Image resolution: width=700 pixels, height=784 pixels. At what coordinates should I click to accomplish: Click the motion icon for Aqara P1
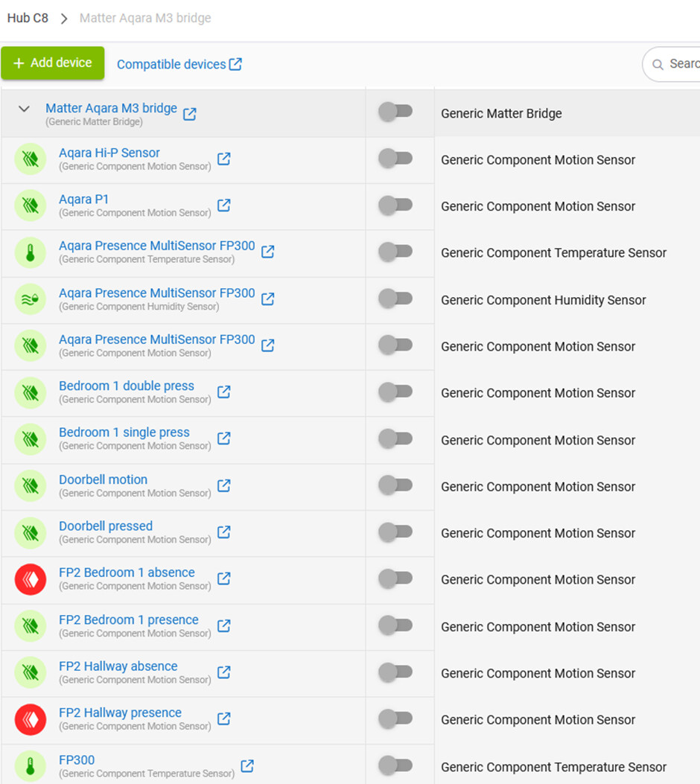pos(31,205)
